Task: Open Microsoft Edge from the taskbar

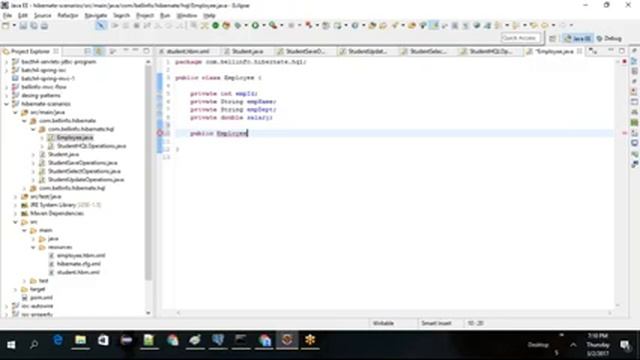Action: pyautogui.click(x=58, y=340)
